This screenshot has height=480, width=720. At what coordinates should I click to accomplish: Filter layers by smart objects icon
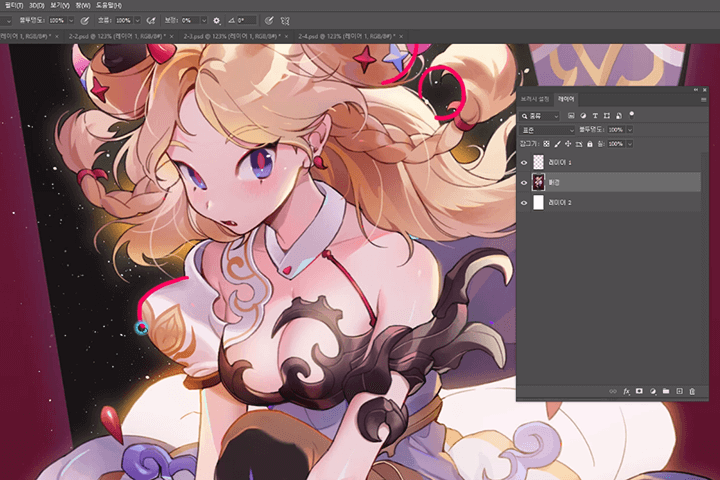[619, 116]
